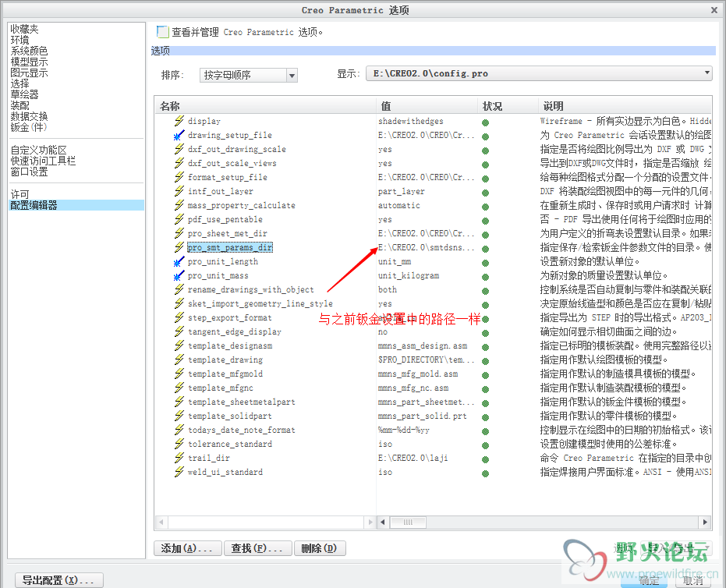Open 收藏夹 category in left panel
Viewport: 726px width, 588px height.
[24, 29]
